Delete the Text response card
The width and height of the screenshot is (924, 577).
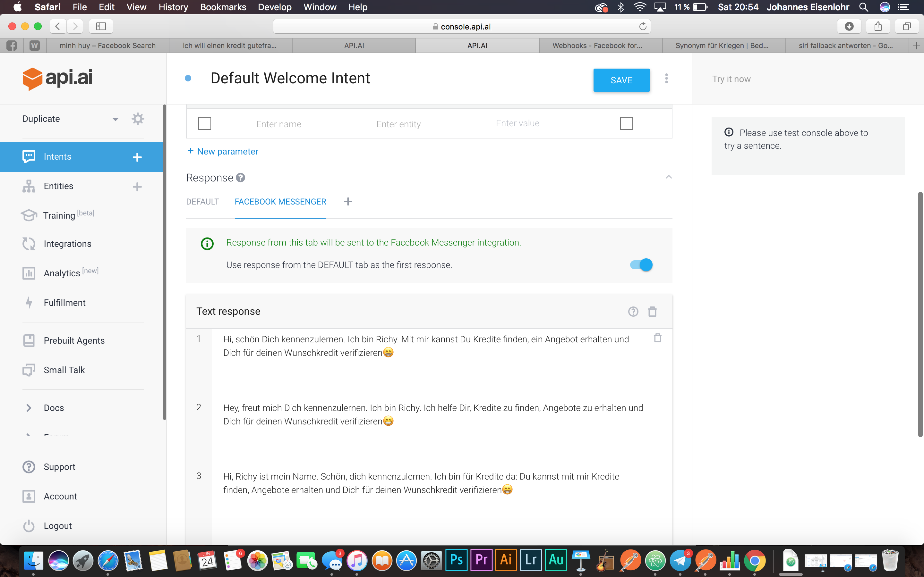coord(652,311)
